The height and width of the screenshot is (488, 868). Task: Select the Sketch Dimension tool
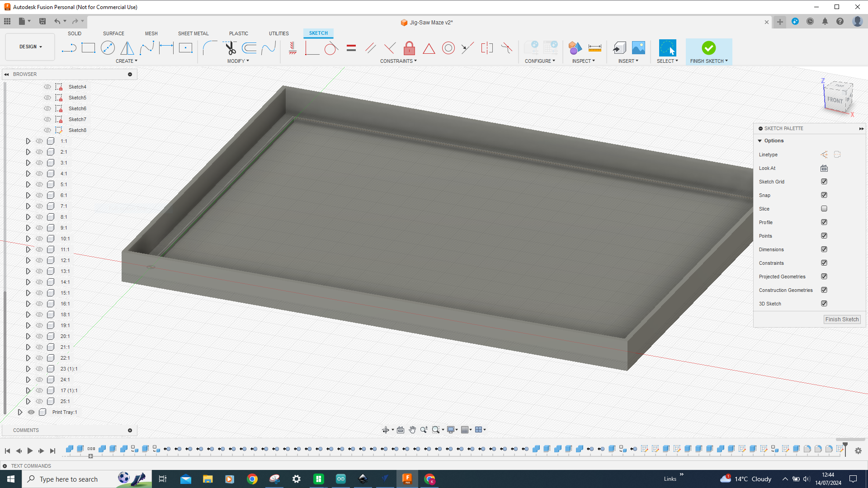pyautogui.click(x=166, y=48)
